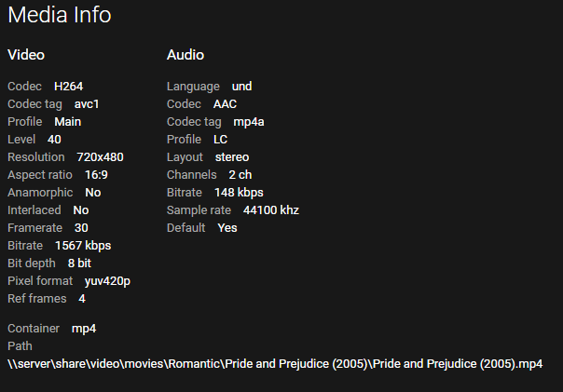Select the Ref frames label

(x=37, y=299)
